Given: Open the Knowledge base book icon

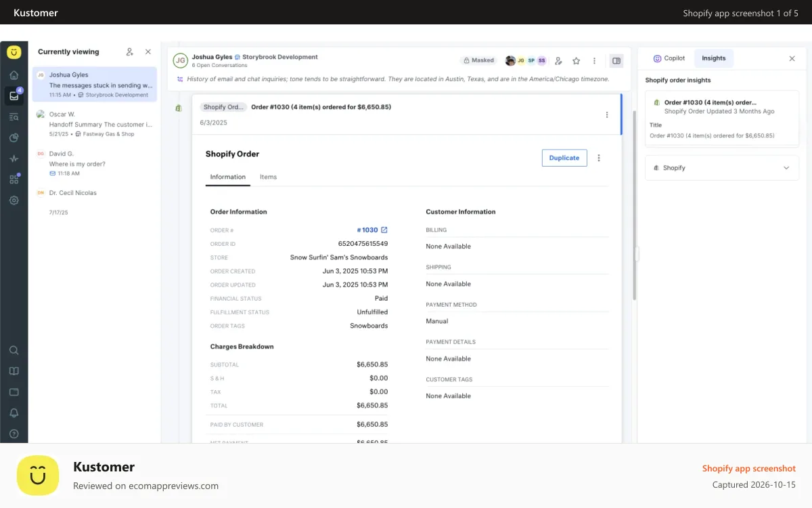Looking at the screenshot, I should coord(14,371).
